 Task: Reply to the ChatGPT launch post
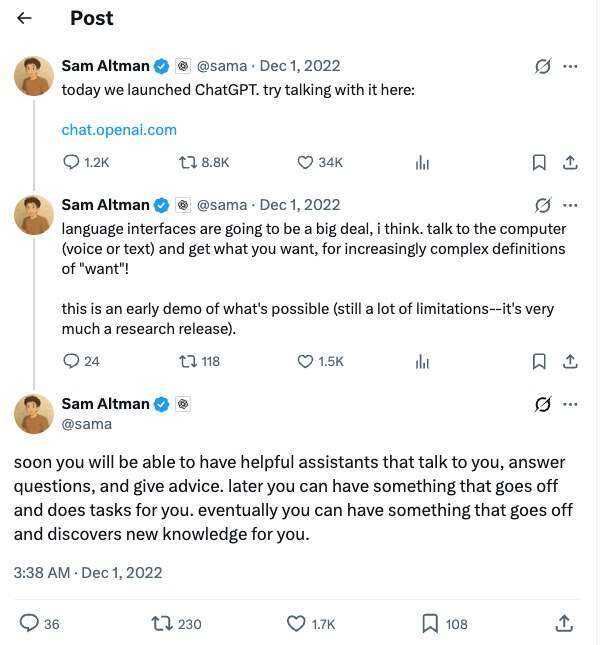[72, 162]
